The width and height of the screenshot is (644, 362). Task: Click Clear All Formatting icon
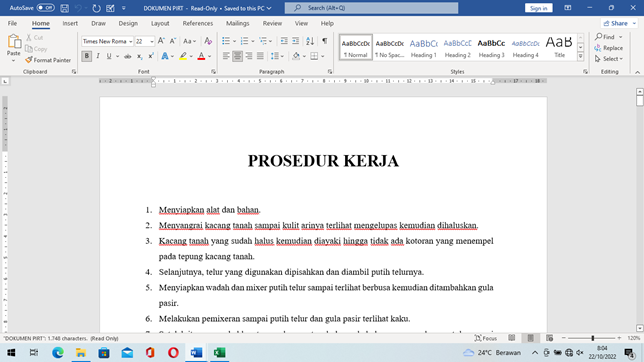pos(208,41)
